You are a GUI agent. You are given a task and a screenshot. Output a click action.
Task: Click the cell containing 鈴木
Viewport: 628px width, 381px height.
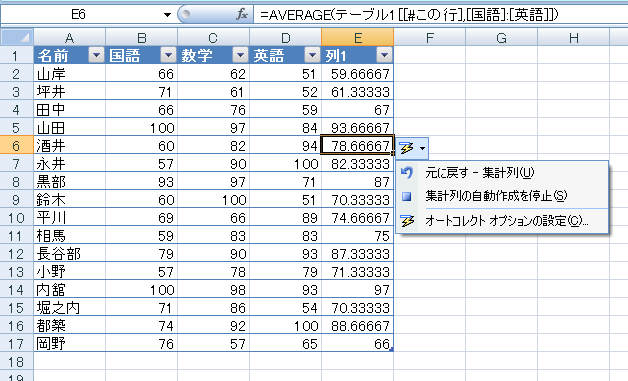pos(70,200)
